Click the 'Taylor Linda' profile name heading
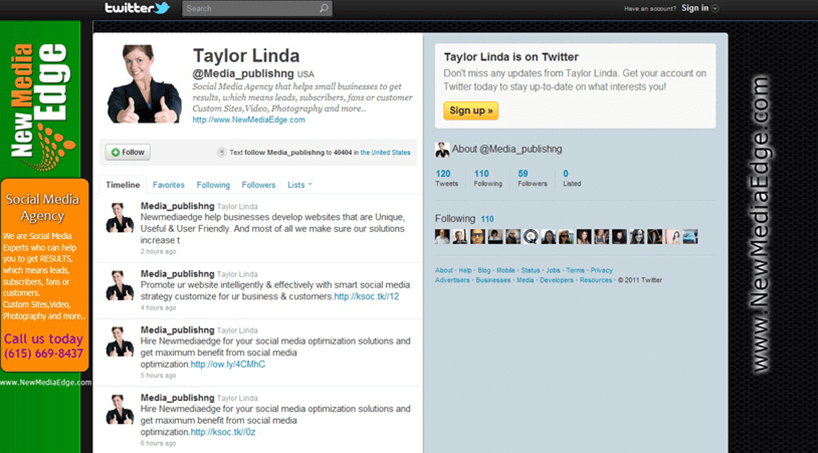Screen dimensions: 818x453 click(246, 56)
